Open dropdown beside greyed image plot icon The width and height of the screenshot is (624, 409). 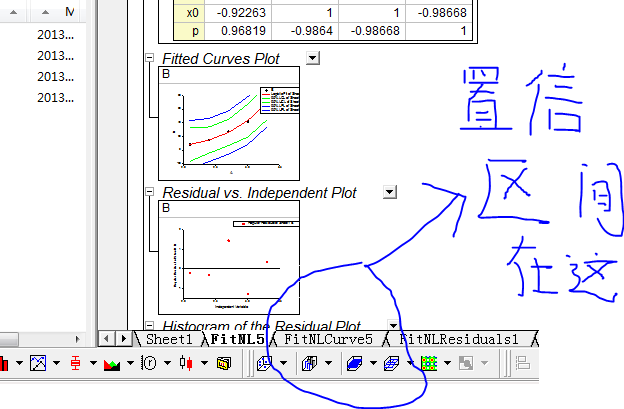click(x=484, y=363)
